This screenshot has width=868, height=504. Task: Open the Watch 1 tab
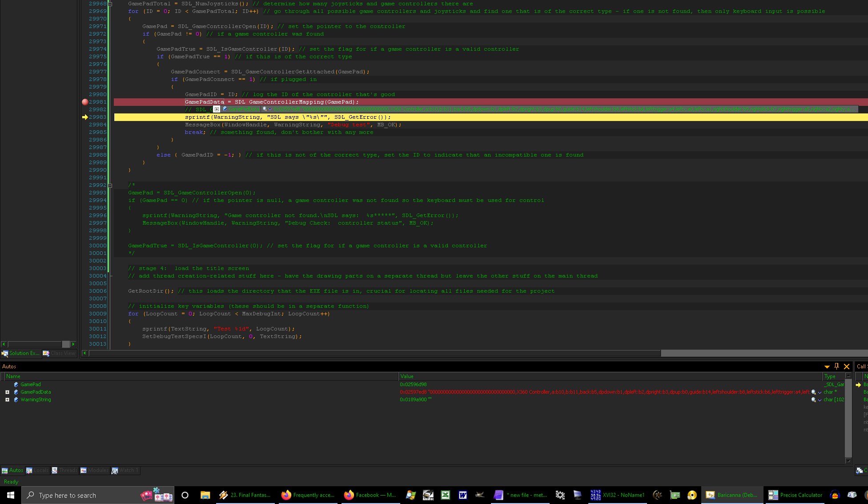point(125,470)
